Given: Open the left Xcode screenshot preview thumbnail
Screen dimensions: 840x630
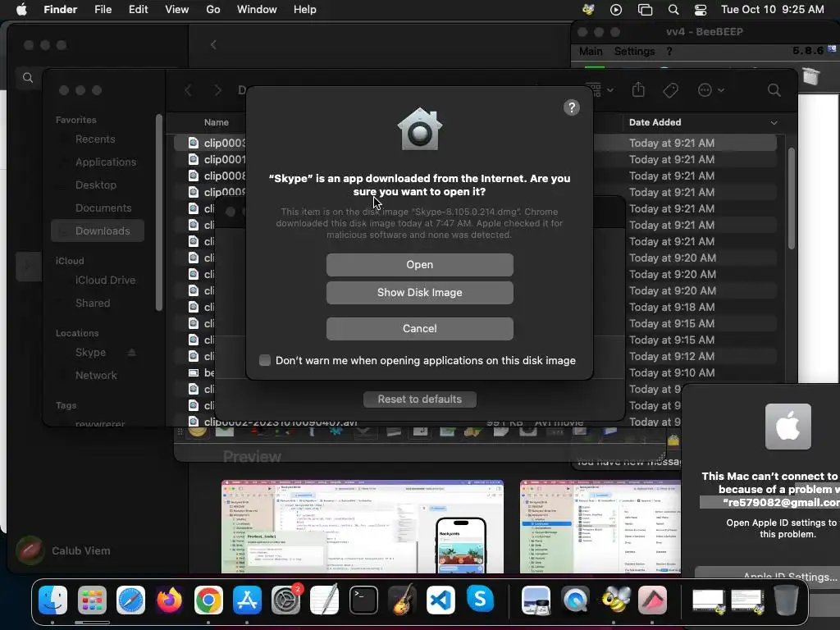Looking at the screenshot, I should click(x=362, y=527).
